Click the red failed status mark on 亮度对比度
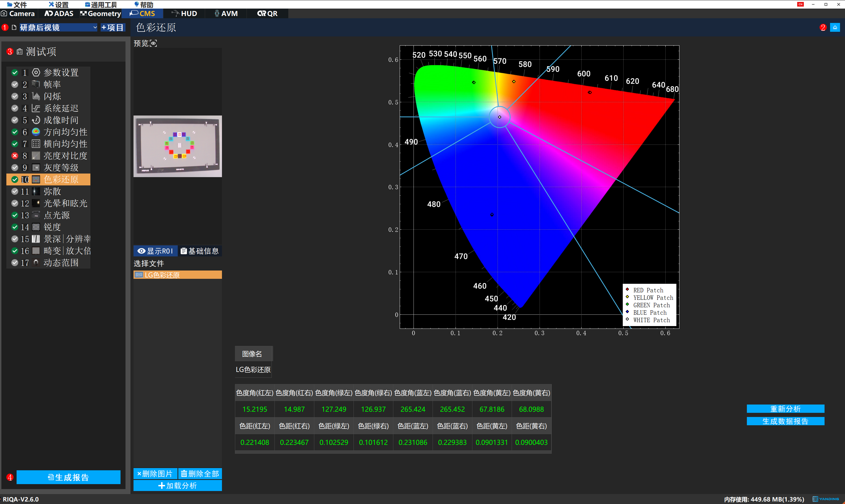 (15, 156)
